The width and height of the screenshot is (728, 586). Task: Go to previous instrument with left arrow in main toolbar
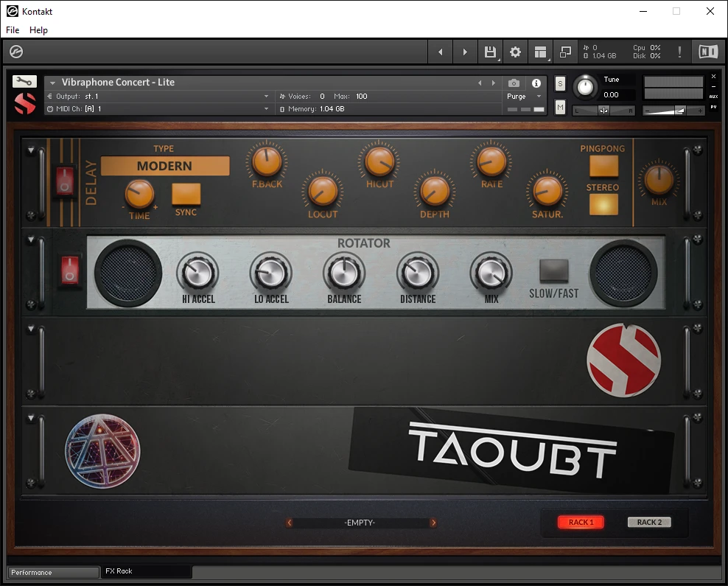[440, 52]
